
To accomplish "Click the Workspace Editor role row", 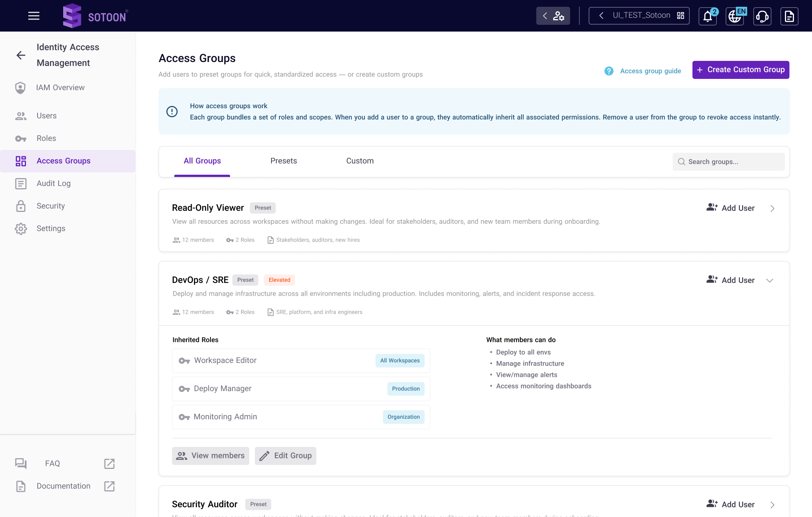I will [301, 361].
